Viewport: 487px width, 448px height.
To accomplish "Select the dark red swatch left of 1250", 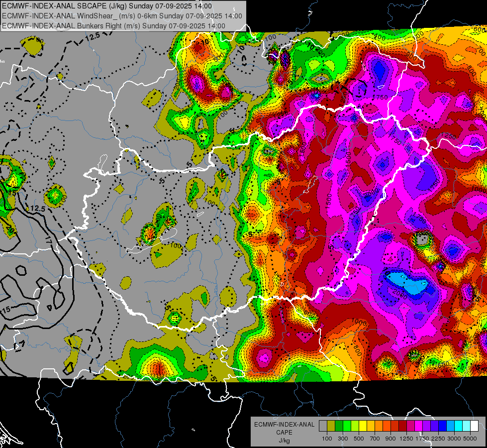I will coord(402,426).
